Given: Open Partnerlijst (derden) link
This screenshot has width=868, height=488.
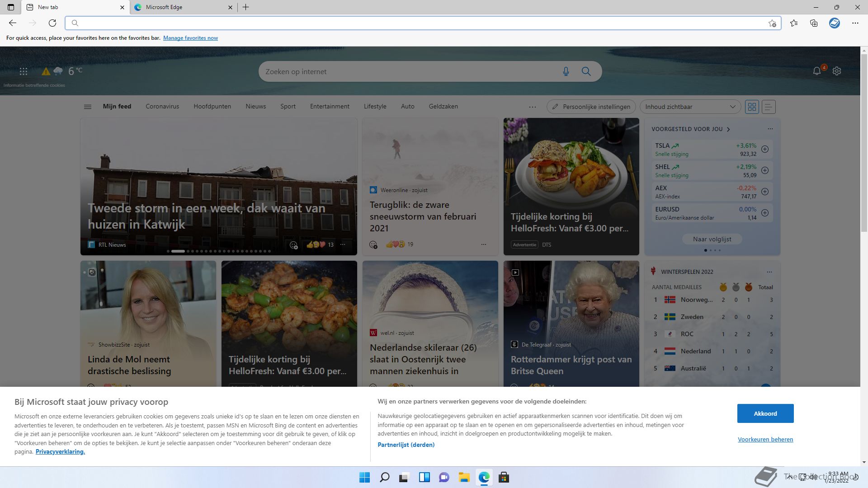Looking at the screenshot, I should point(406,445).
